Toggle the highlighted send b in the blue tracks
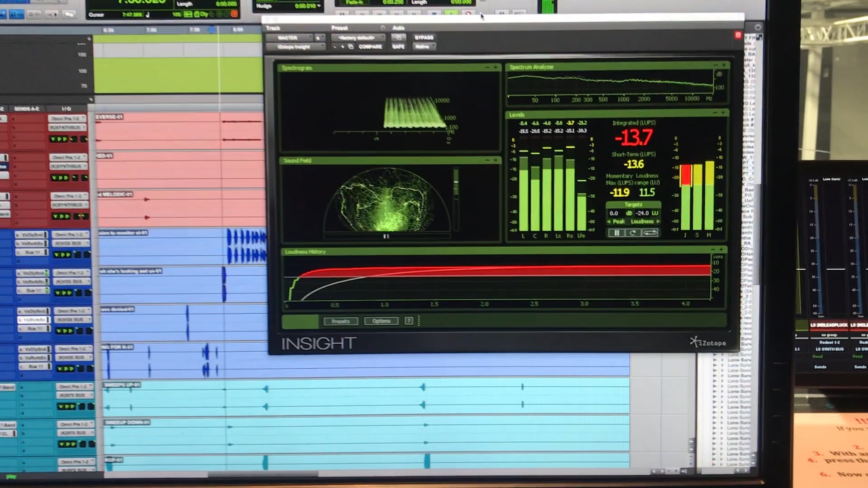 point(34,320)
